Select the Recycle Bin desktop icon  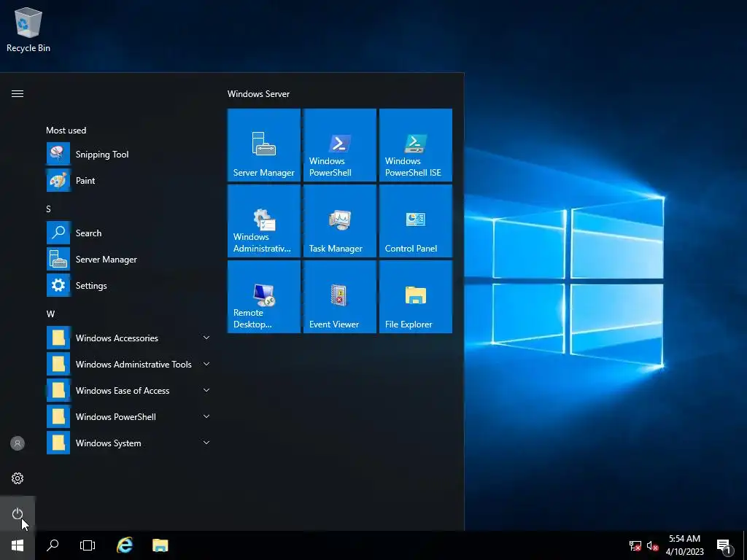click(28, 29)
